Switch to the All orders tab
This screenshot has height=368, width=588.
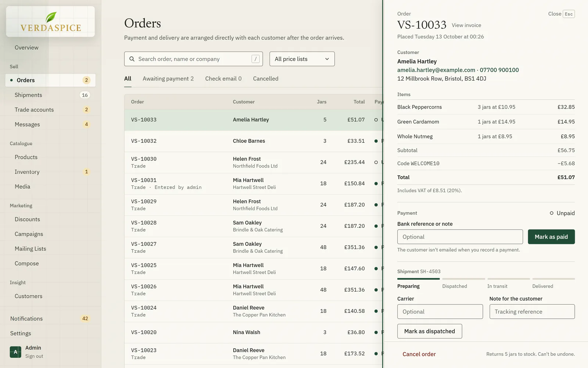[x=128, y=79]
